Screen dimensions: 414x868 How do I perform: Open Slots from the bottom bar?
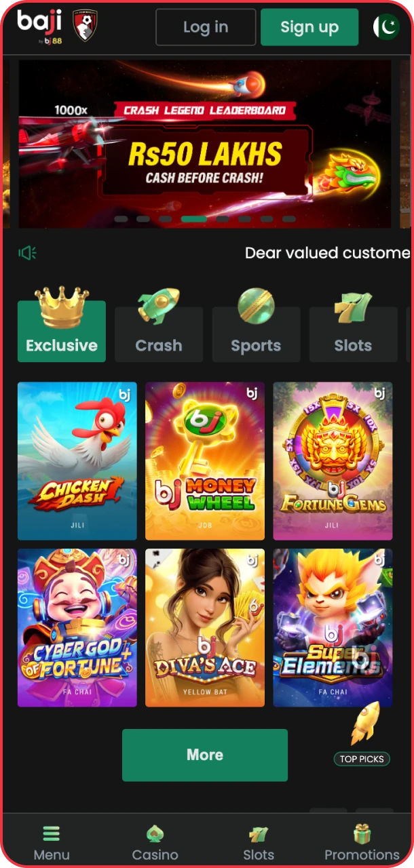tap(259, 843)
